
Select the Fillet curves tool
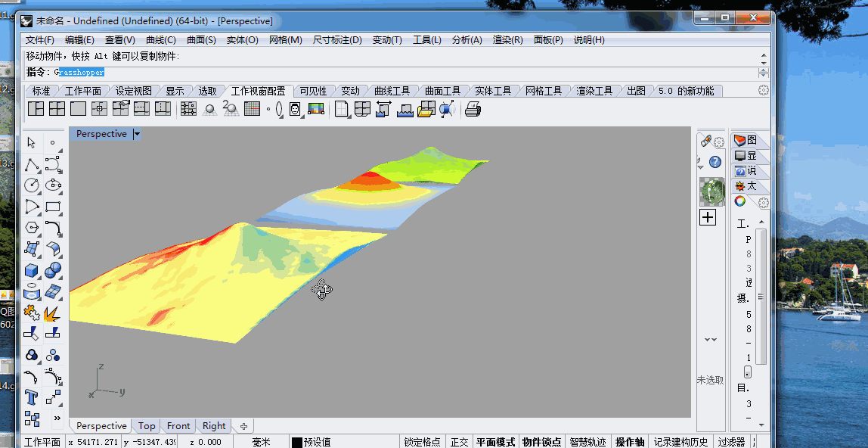53,228
